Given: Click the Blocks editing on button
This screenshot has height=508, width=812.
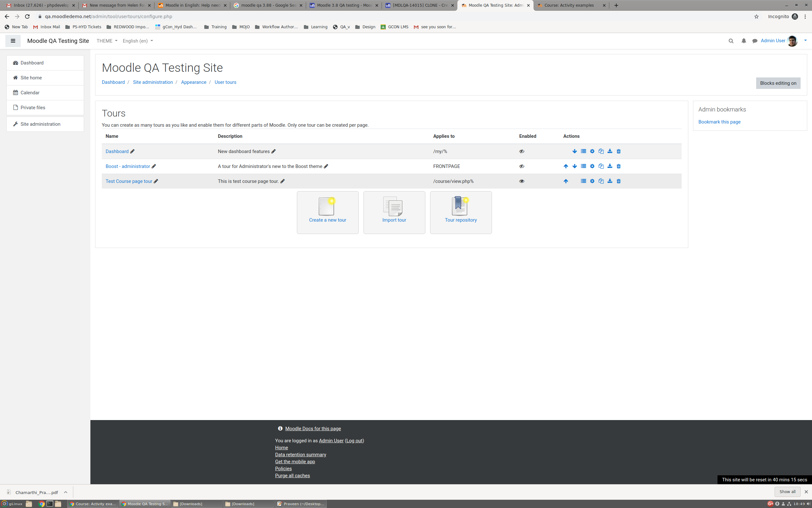Looking at the screenshot, I should (x=778, y=83).
